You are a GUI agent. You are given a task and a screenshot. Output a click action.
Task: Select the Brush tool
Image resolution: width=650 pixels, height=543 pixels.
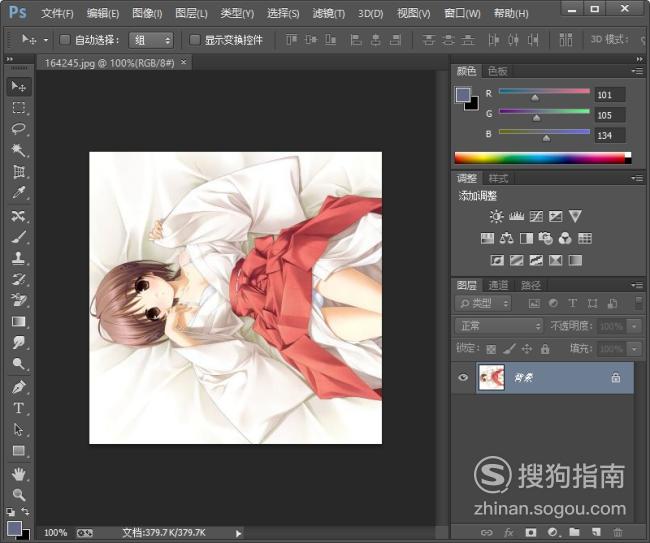(x=19, y=237)
